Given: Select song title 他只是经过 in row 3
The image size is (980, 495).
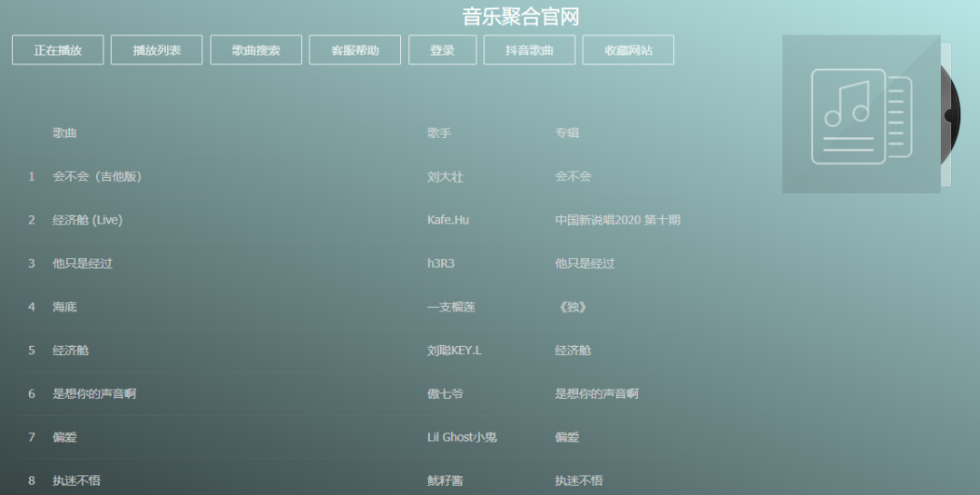Looking at the screenshot, I should (83, 263).
